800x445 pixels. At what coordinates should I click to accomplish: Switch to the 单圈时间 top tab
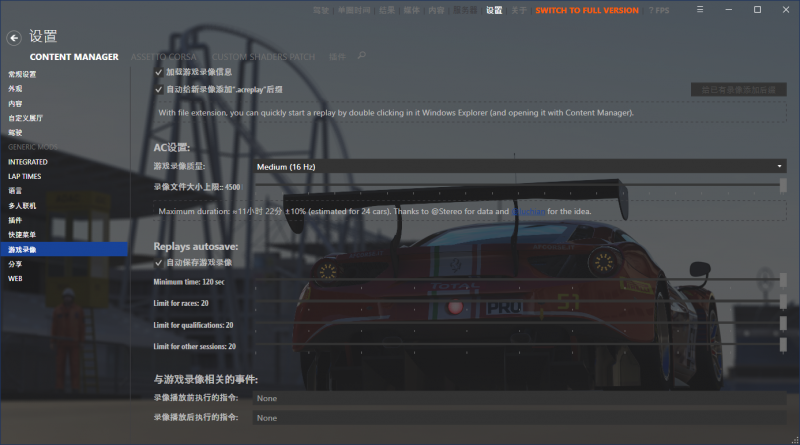[x=354, y=10]
